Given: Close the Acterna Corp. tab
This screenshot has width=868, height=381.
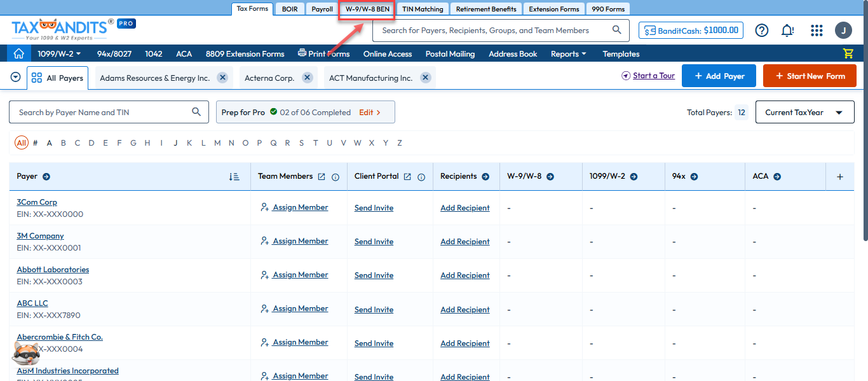Looking at the screenshot, I should coord(307,78).
